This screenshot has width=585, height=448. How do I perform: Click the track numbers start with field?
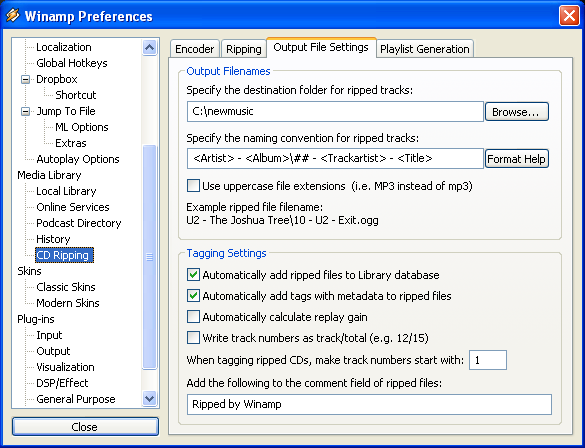click(488, 360)
